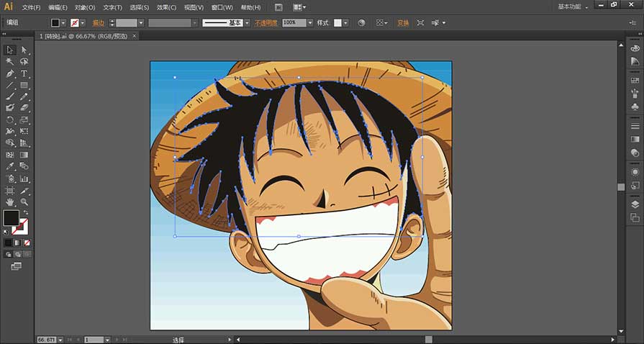Choose the Pen tool
This screenshot has width=644, height=344.
pos(10,73)
